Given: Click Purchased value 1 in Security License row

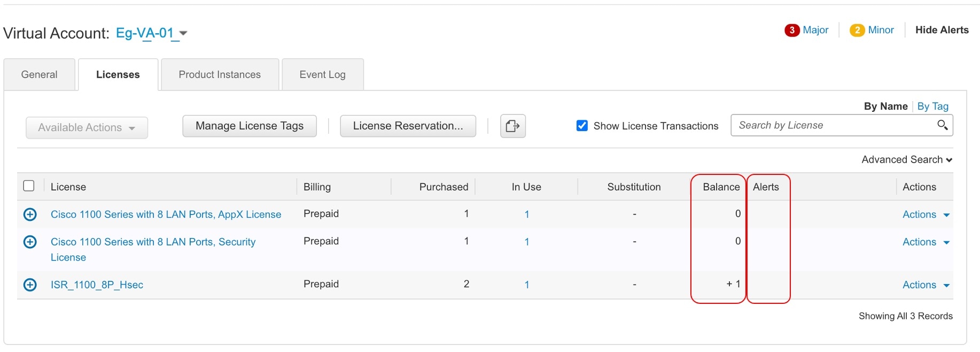Looking at the screenshot, I should [x=466, y=241].
